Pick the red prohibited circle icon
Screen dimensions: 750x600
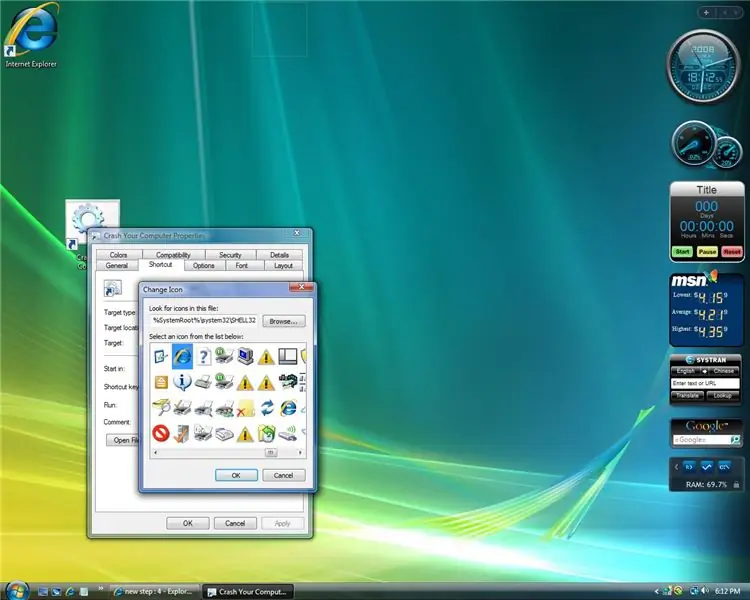161,433
